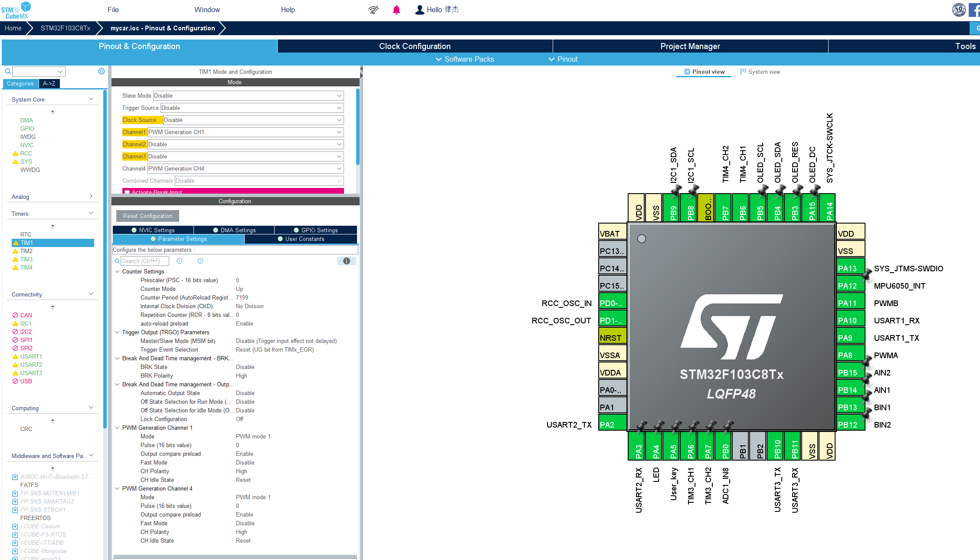
Task: Select RCC in System Core list
Action: [x=26, y=153]
